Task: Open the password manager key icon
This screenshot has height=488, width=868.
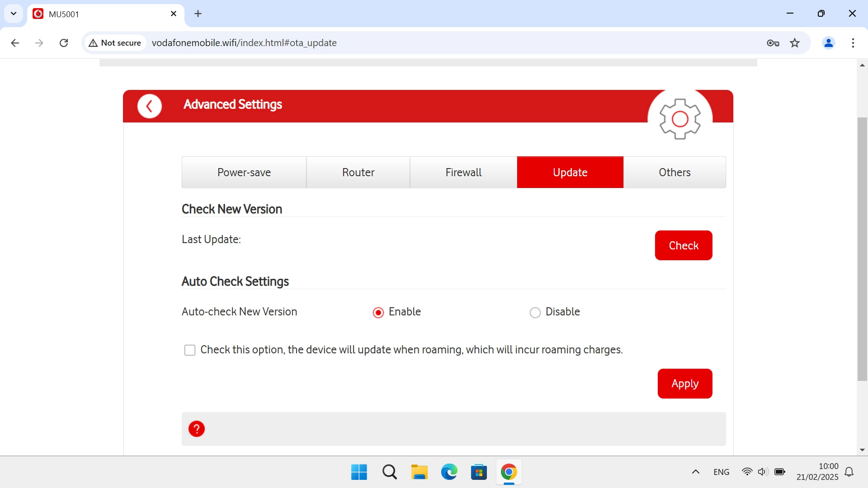Action: point(773,42)
